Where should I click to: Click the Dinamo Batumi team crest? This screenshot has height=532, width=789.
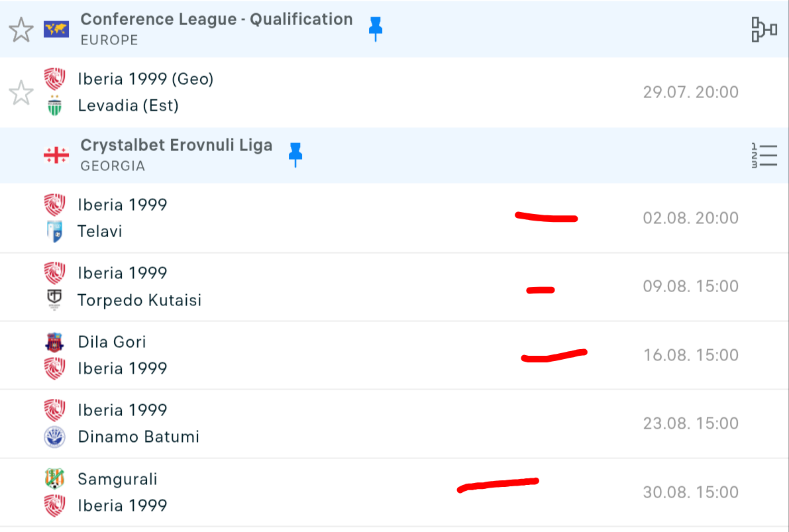[x=54, y=437]
